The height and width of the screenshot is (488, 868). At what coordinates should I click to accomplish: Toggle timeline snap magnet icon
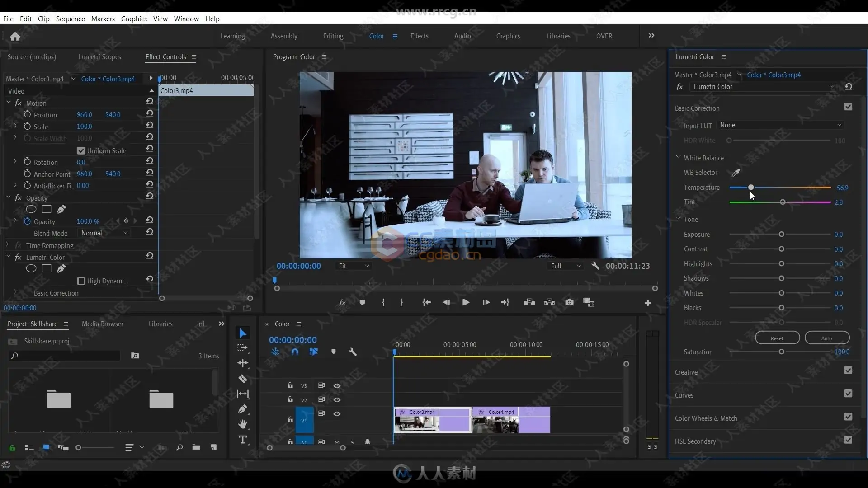(295, 352)
